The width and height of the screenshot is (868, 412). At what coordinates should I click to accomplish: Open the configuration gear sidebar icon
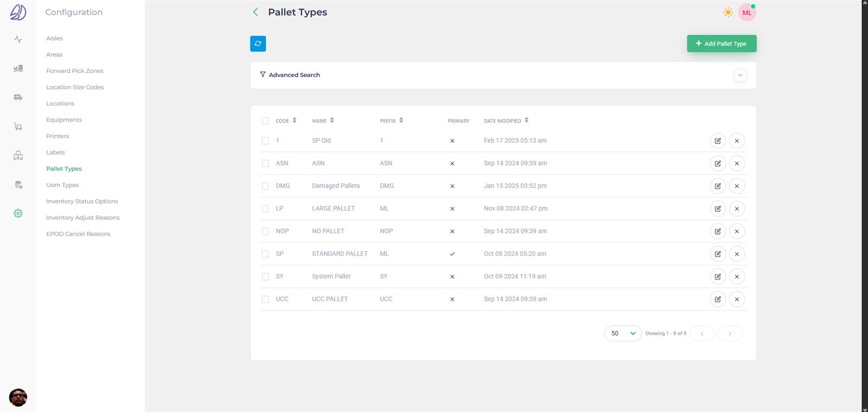[18, 213]
